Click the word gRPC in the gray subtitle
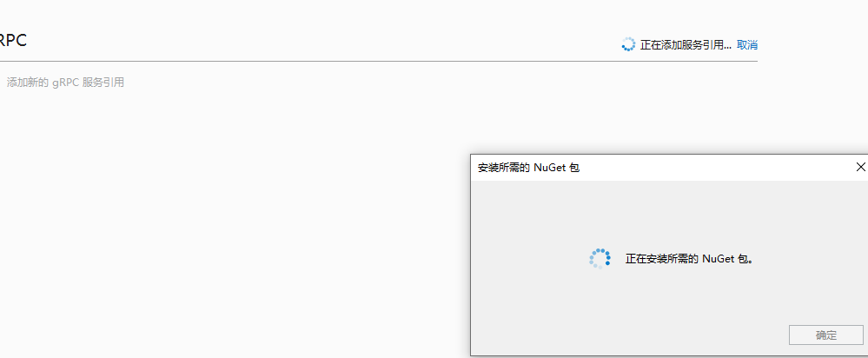868x358 pixels. [66, 83]
